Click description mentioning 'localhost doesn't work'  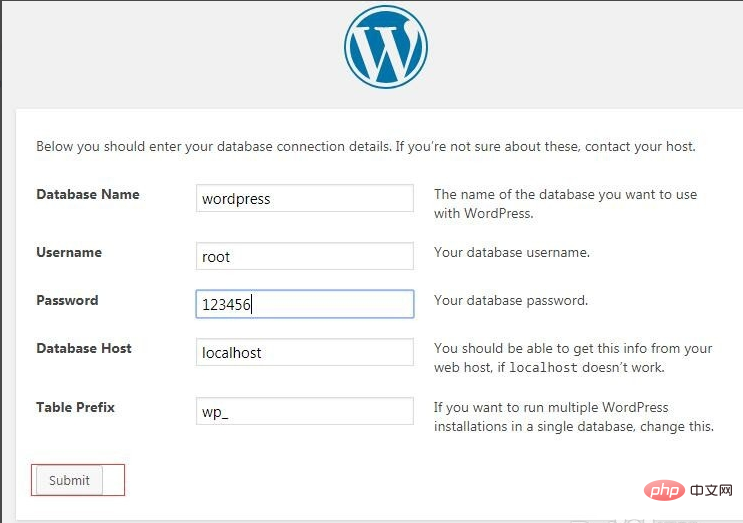[573, 358]
